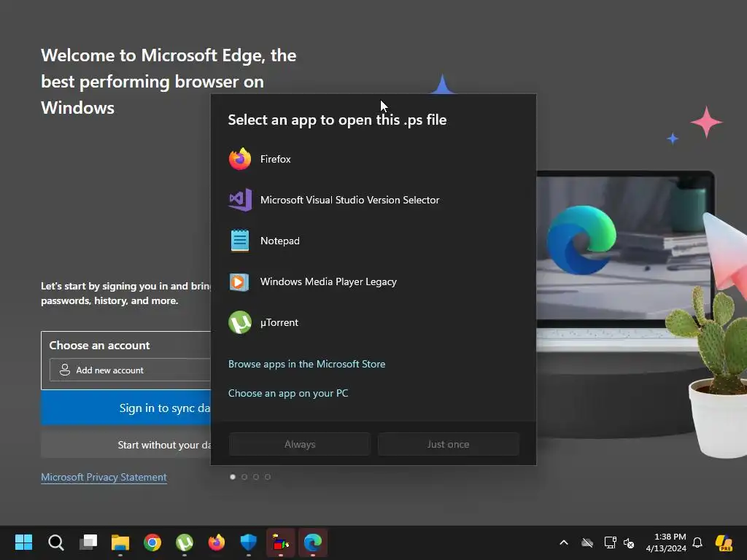Open the Windows Start menu
747x560 pixels.
pos(23,542)
